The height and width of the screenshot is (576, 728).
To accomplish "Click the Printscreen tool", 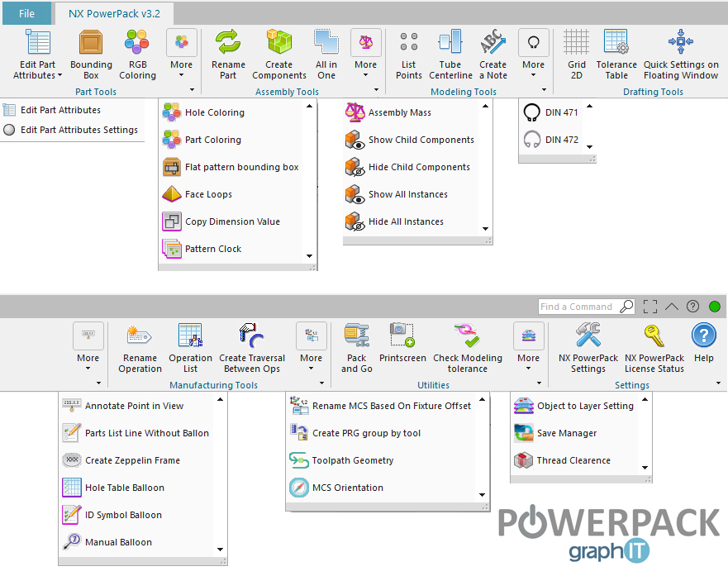I will click(x=402, y=344).
